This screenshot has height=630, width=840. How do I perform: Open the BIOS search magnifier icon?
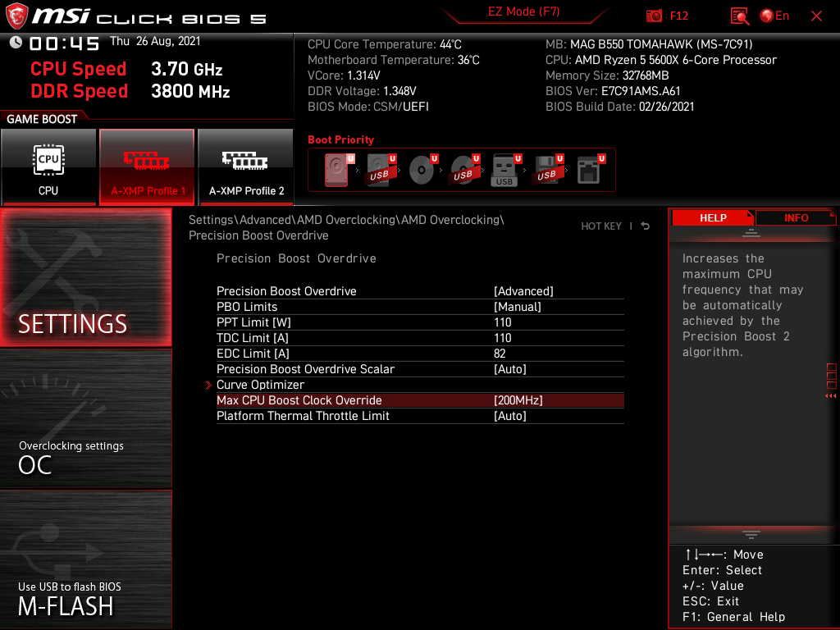tap(739, 16)
